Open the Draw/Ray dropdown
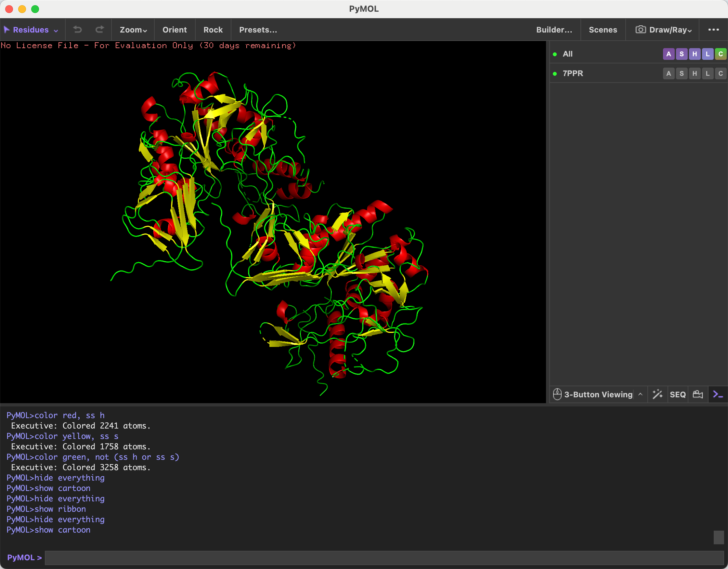This screenshot has height=569, width=728. (x=664, y=30)
